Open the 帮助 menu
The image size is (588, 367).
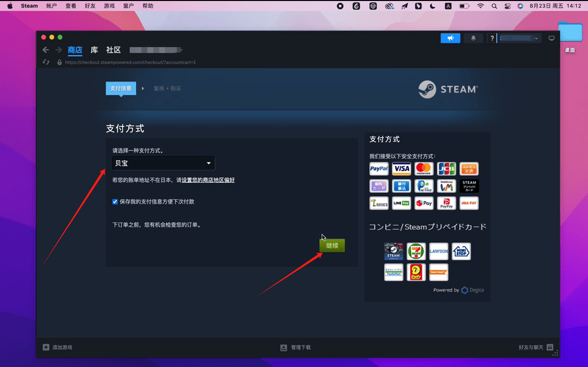click(x=148, y=6)
